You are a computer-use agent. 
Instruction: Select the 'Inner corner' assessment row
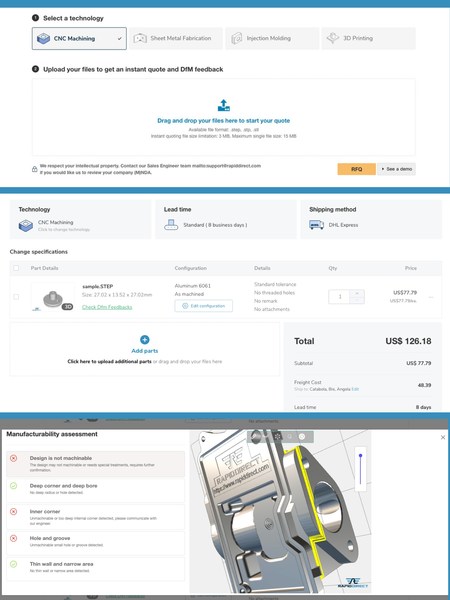96,517
